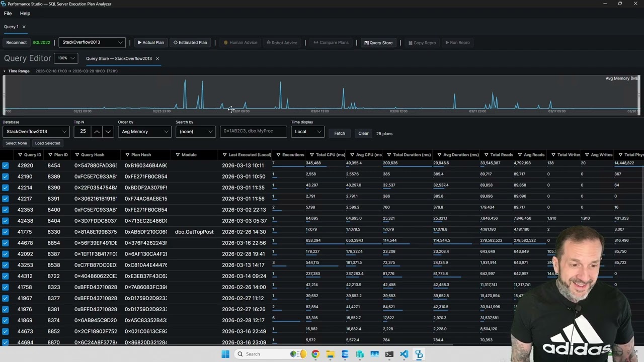Toggle checkbox for Query ID 42214
This screenshot has width=644, height=362.
(5, 188)
